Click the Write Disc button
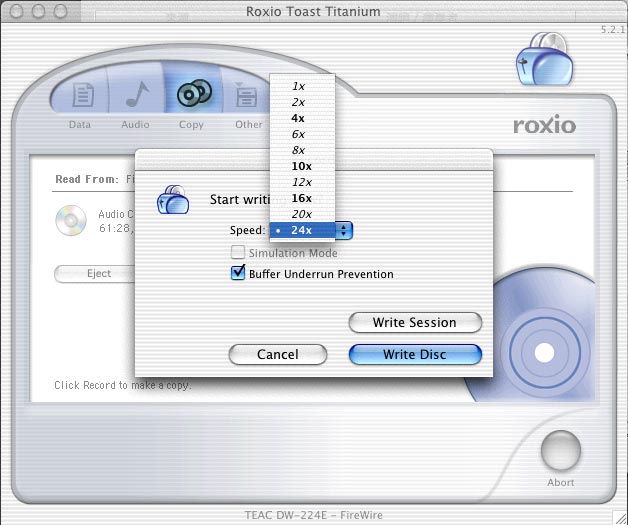Image resolution: width=628 pixels, height=525 pixels. click(x=415, y=354)
